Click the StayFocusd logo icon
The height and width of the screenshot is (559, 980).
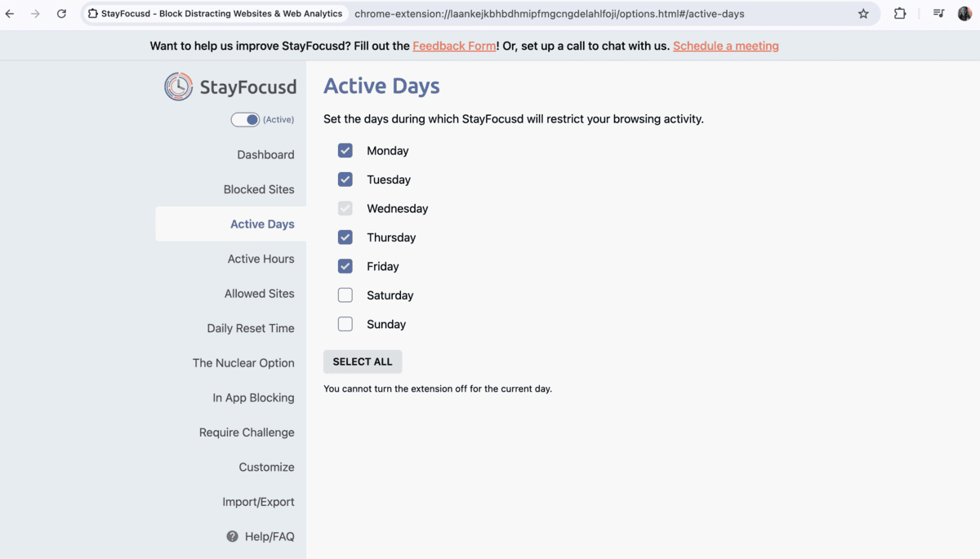click(x=178, y=87)
